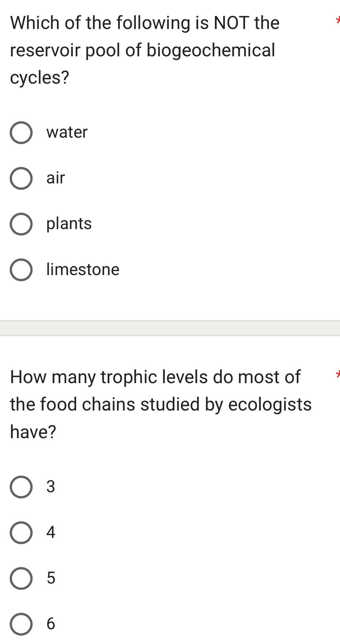This screenshot has height=644, width=340.
Task: Click the red asterisk beside the reservoir pool question
Action: 338,20
